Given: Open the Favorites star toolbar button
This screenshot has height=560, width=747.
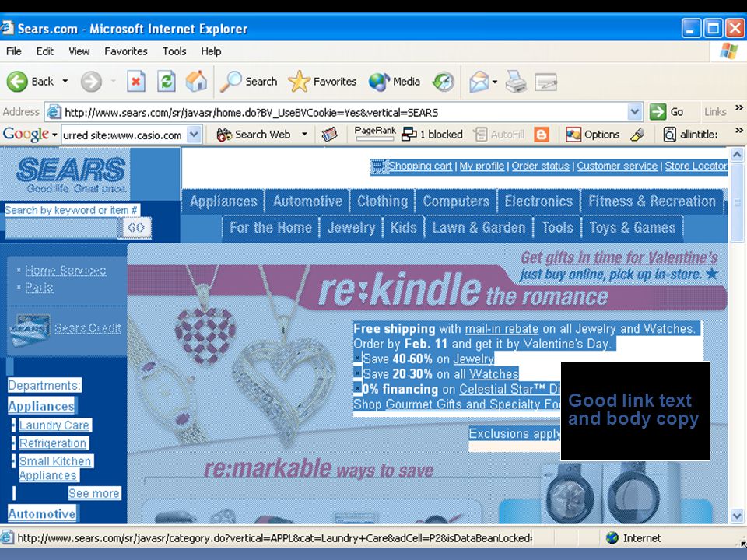Looking at the screenshot, I should tap(322, 82).
